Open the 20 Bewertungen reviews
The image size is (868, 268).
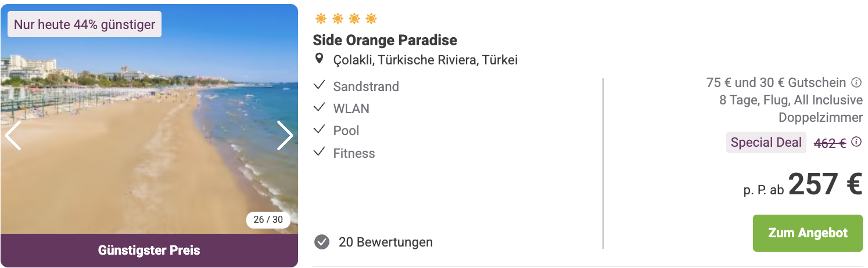[386, 242]
